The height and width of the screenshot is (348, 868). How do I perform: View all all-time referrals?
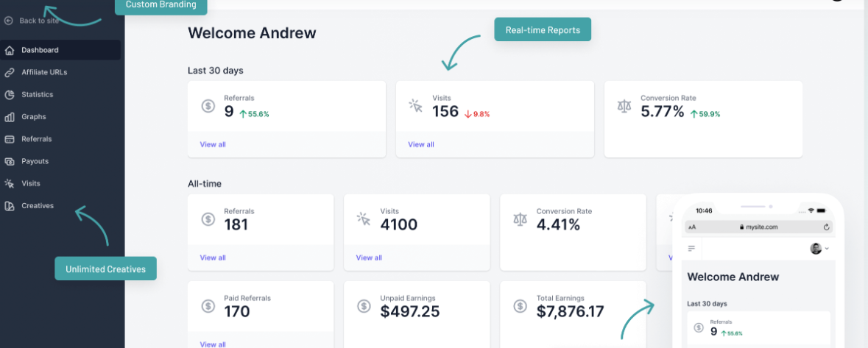213,258
